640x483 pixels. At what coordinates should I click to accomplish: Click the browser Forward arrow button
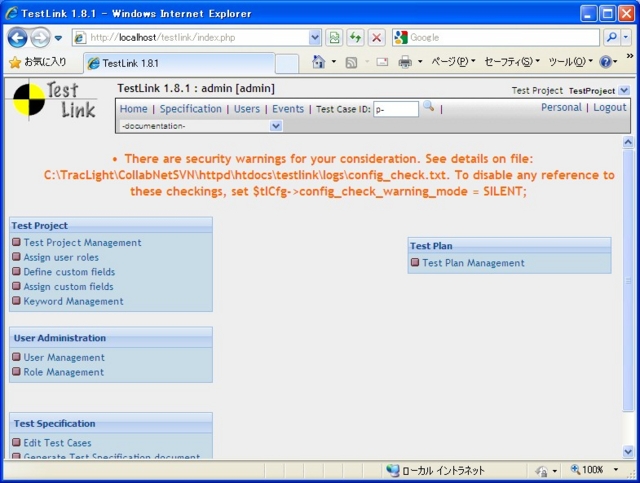40,38
